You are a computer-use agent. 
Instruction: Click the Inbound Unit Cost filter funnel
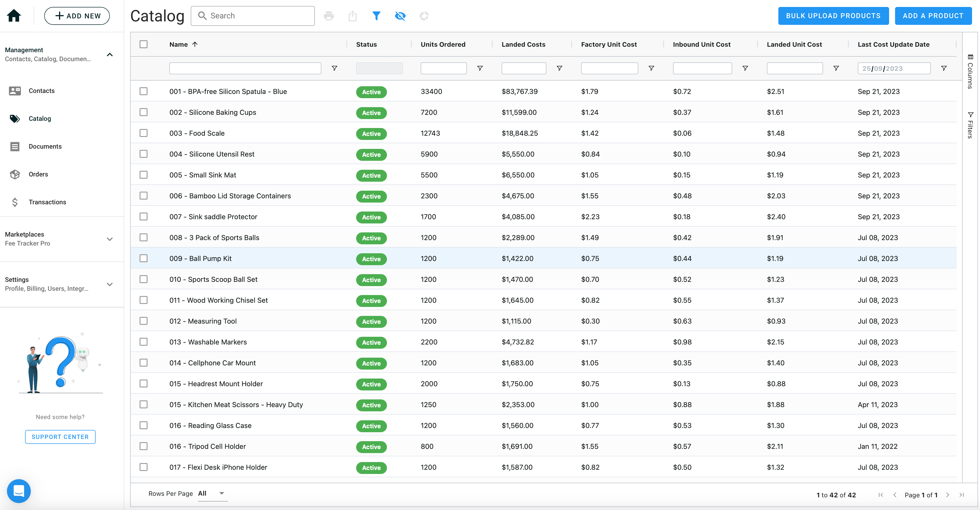click(745, 68)
